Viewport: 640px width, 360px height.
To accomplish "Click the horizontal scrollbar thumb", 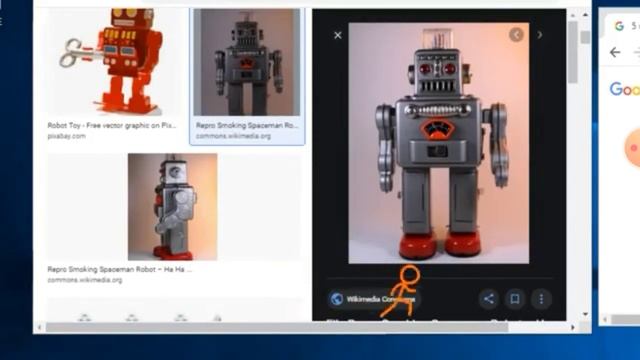I will 277,327.
